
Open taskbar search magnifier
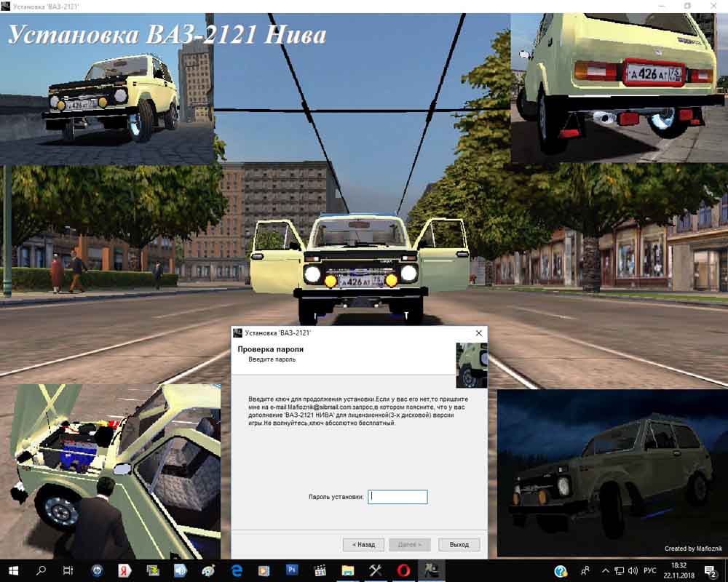point(41,570)
